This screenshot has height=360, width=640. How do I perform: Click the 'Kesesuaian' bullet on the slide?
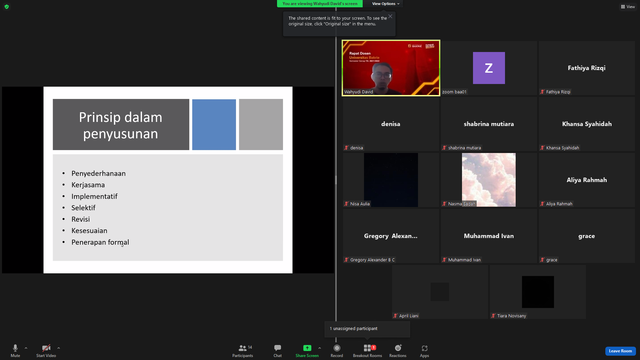(x=89, y=231)
